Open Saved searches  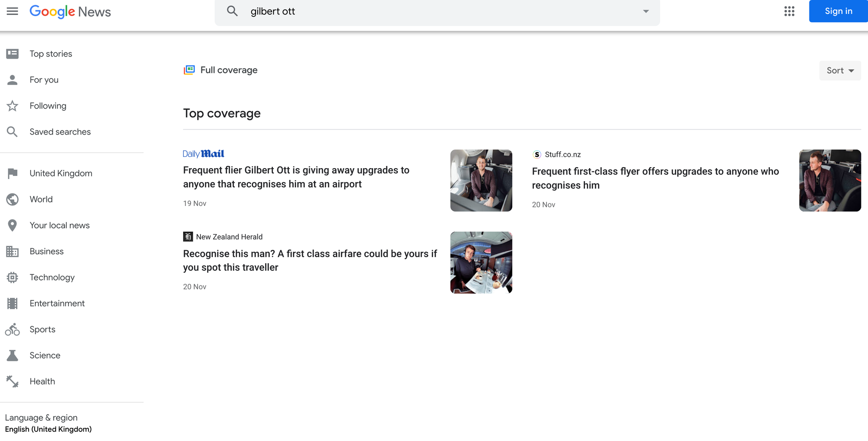tap(60, 132)
